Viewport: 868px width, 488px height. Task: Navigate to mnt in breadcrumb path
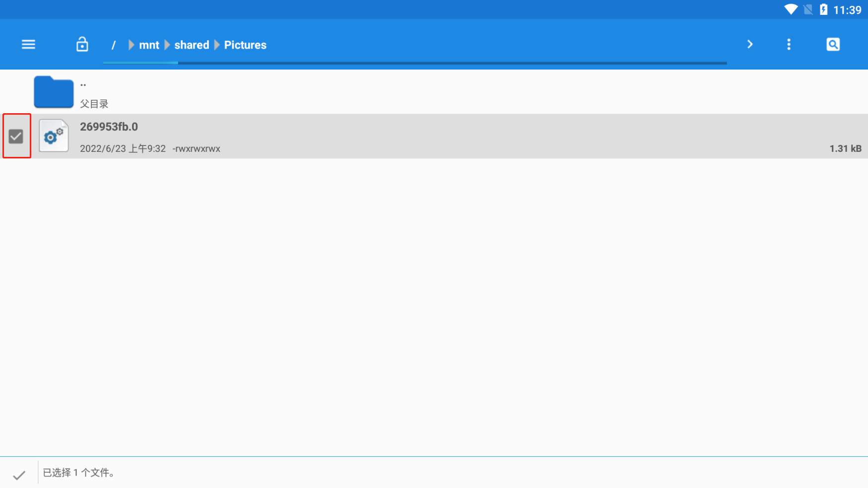(149, 45)
